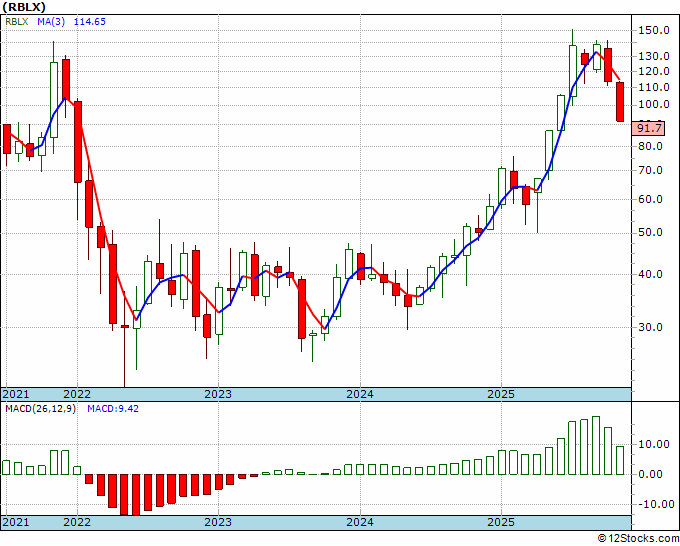Select 2022 on the MACD panel time axis
Image resolution: width=680 pixels, height=546 pixels.
[77, 522]
